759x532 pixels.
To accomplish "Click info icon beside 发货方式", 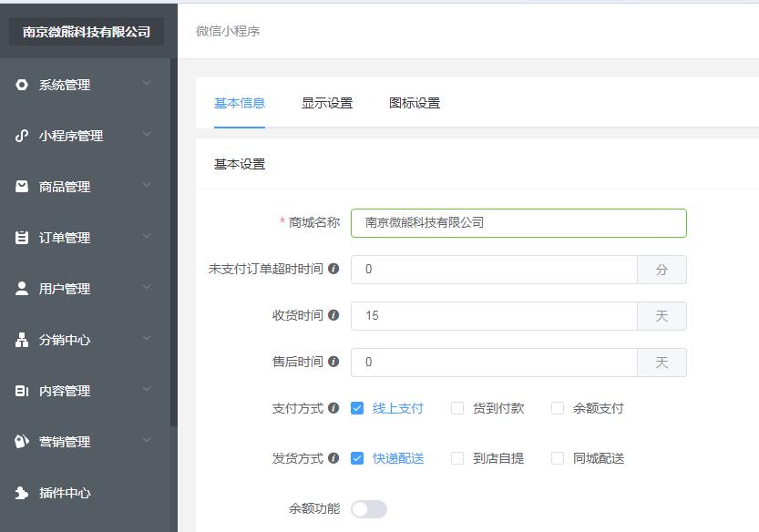I will click(x=333, y=458).
